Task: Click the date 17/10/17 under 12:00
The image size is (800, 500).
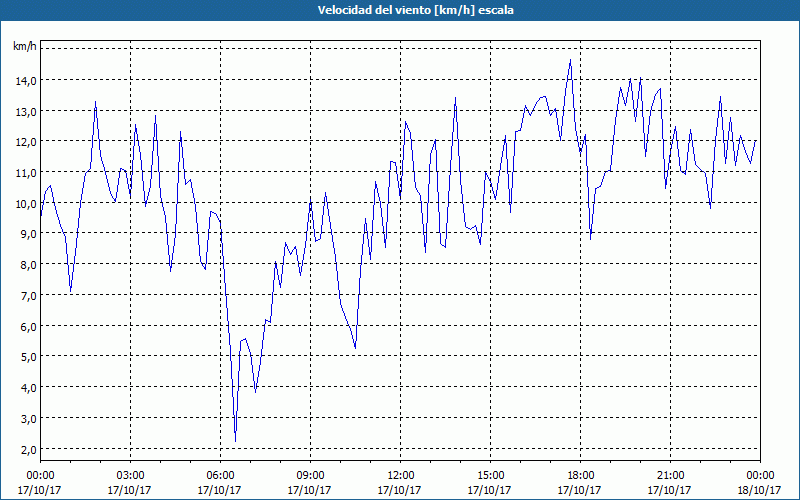Action: pos(400,490)
